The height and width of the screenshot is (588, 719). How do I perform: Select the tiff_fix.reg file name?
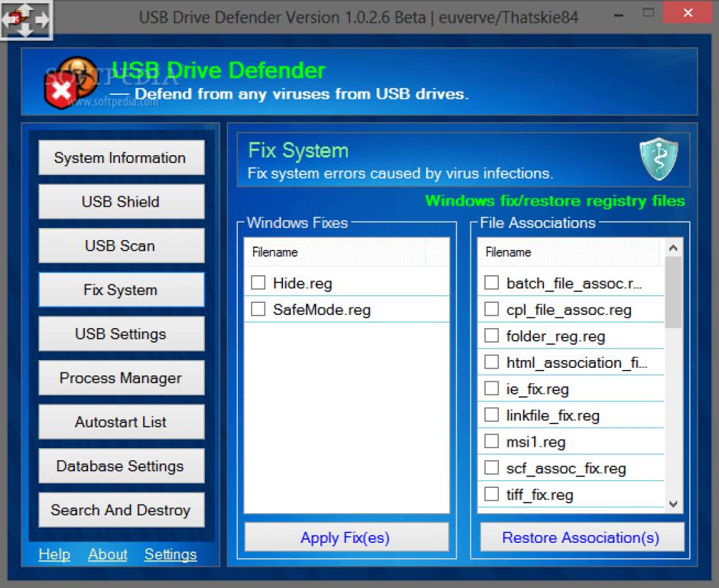(x=539, y=495)
